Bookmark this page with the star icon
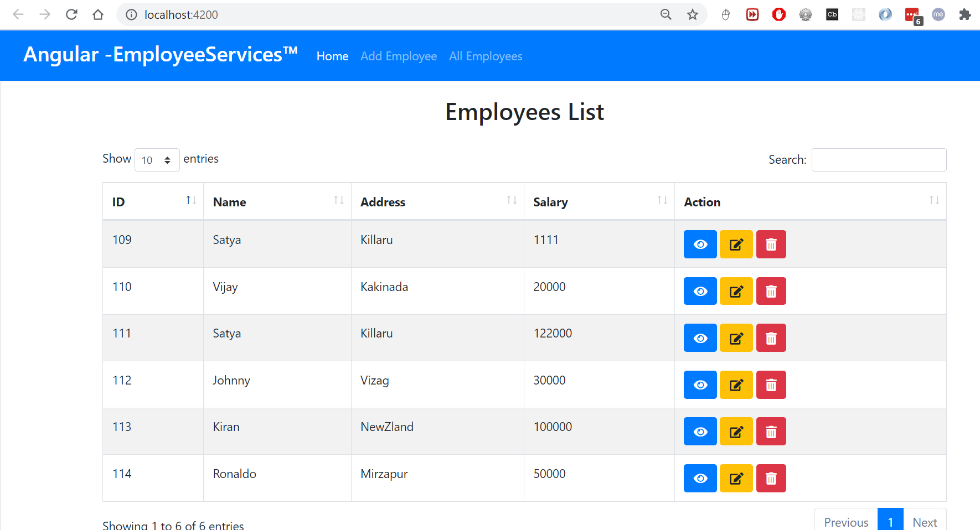 [692, 15]
